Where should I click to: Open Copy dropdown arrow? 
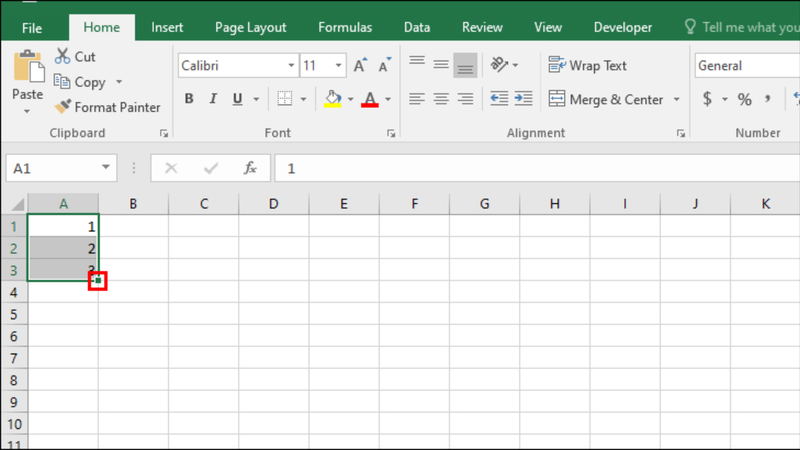[119, 82]
